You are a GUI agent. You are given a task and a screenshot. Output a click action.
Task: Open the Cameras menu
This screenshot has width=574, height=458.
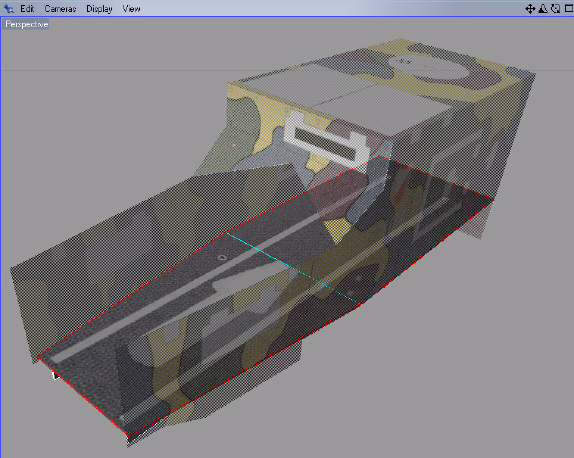tap(60, 9)
